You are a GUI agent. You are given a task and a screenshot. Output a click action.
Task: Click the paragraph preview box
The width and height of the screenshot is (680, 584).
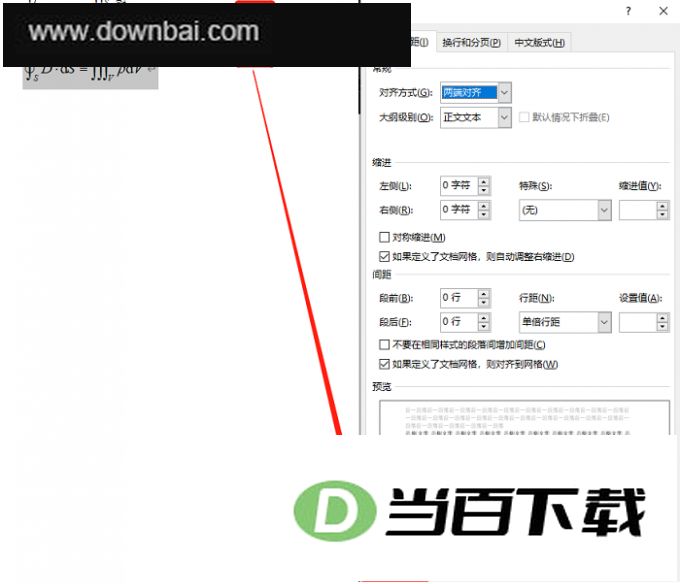[524, 418]
